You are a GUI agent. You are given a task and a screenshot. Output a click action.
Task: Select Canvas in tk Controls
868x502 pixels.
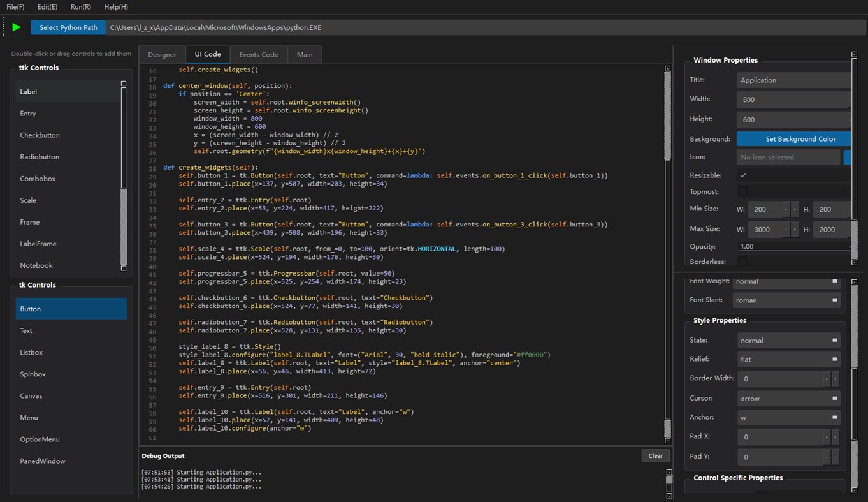click(71, 395)
